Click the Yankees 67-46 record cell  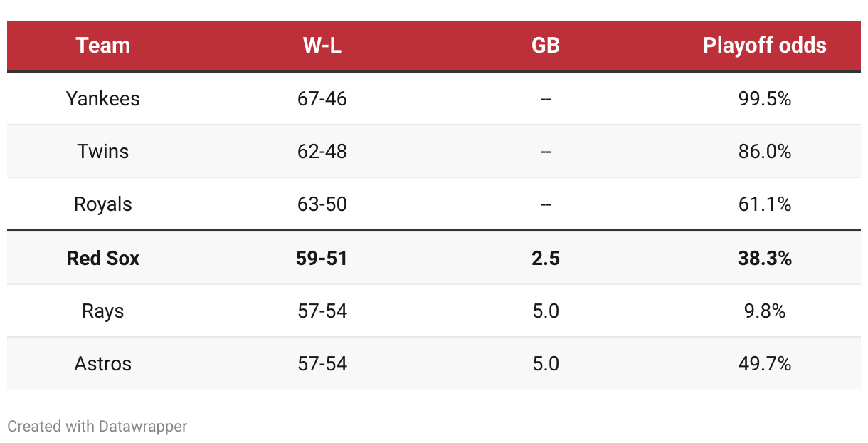pos(322,98)
